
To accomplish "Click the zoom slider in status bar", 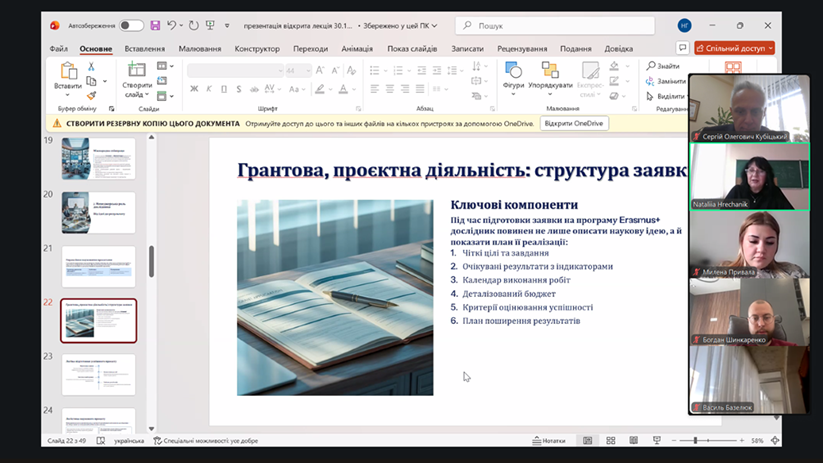I will coord(696,440).
